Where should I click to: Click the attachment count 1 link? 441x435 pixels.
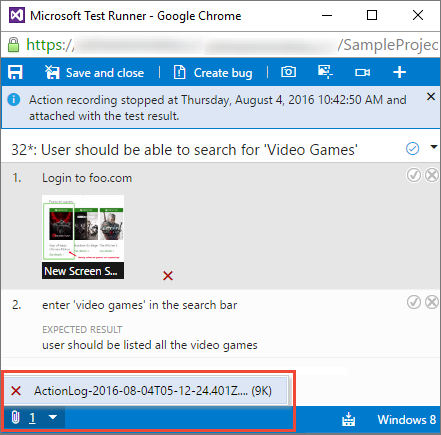coord(32,418)
